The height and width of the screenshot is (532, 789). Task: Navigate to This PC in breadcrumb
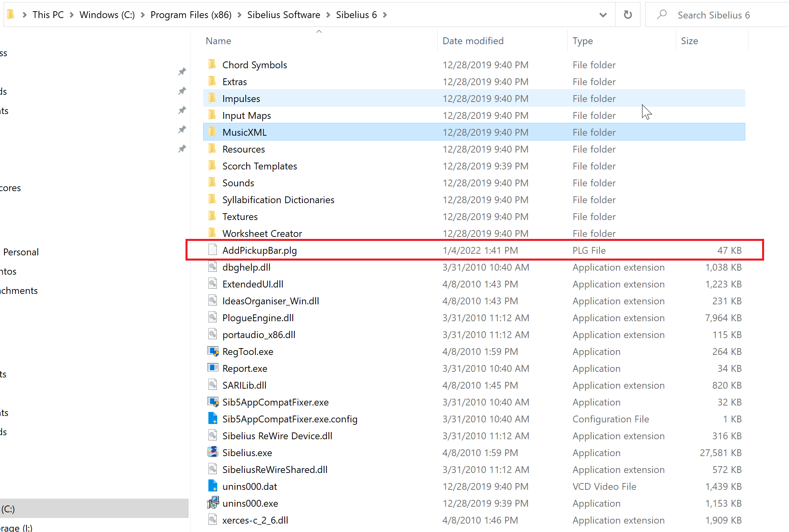[x=48, y=15]
